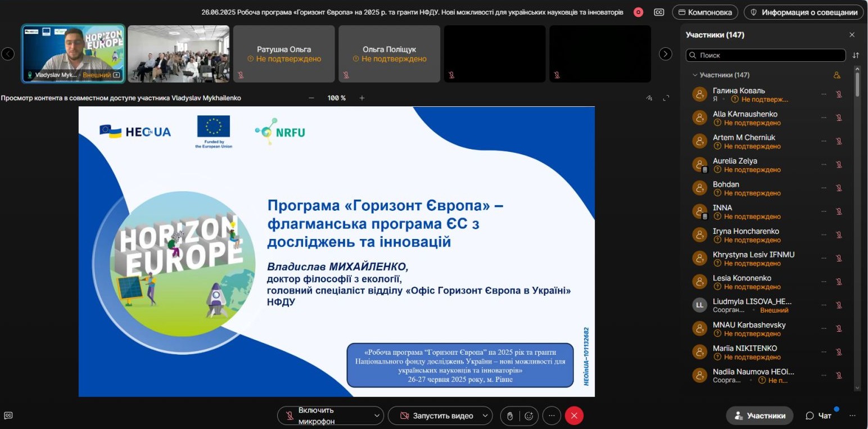Select Ольга Поліщук's participant tile
Image resolution: width=868 pixels, height=429 pixels.
pos(389,54)
